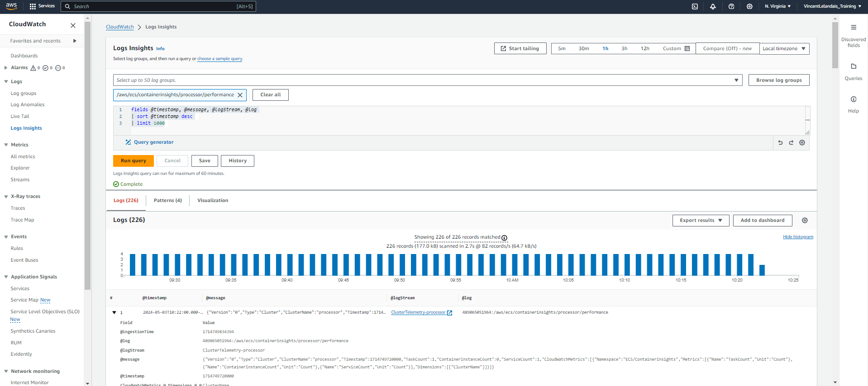Click the alarms OK checkmark icon

pos(45,68)
